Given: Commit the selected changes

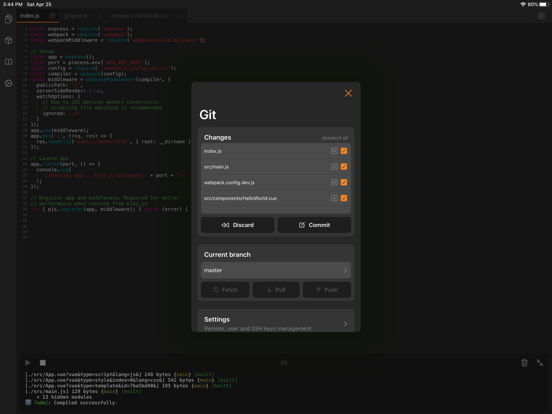Looking at the screenshot, I should pos(314,225).
